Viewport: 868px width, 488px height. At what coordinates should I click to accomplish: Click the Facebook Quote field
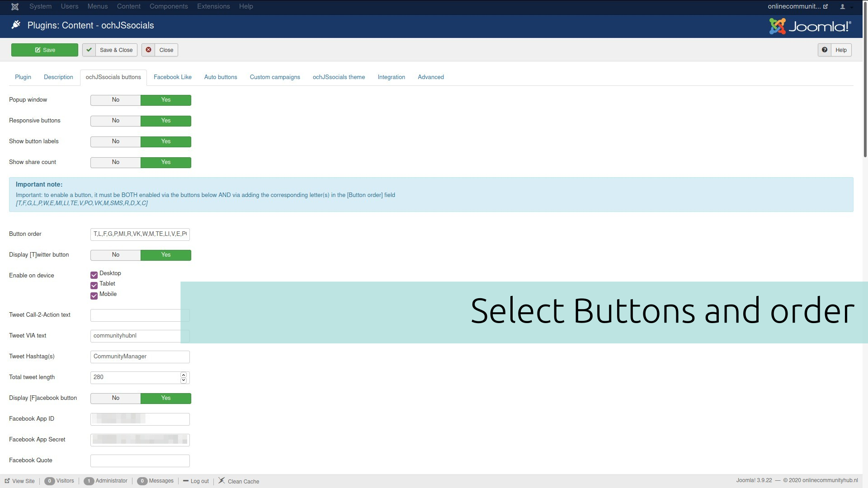tap(140, 460)
